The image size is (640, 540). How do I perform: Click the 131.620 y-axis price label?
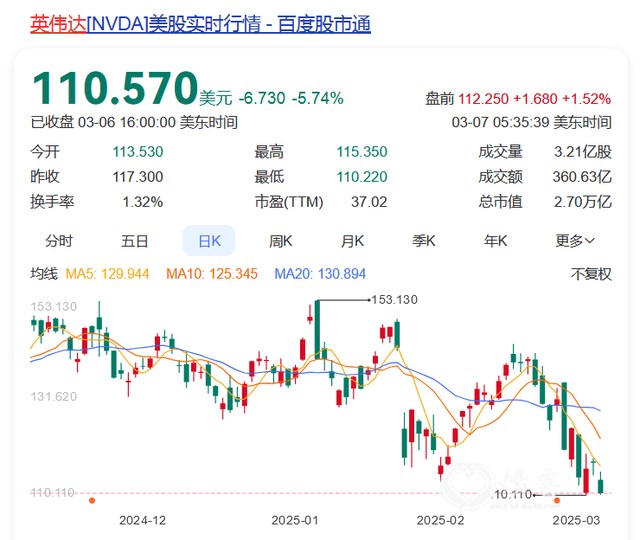53,396
